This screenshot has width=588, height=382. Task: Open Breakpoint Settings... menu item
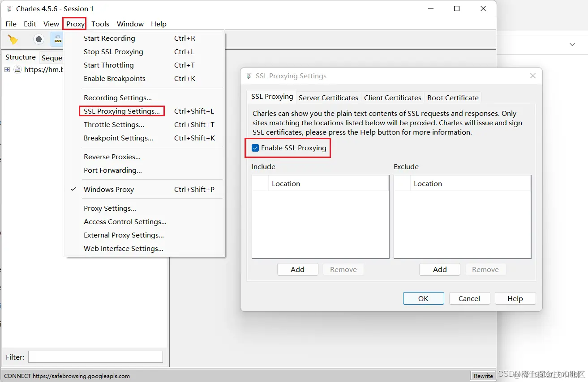click(x=143, y=138)
